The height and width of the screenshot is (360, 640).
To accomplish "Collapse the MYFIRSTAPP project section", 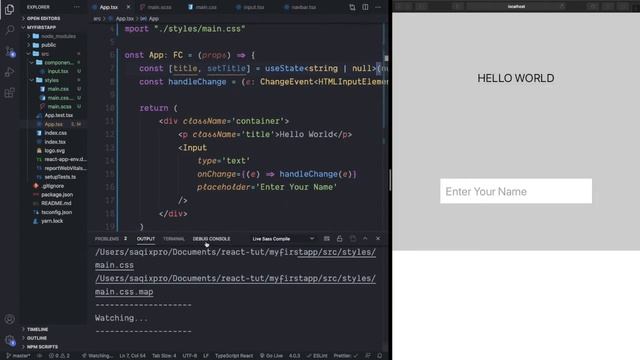I will pos(41,27).
